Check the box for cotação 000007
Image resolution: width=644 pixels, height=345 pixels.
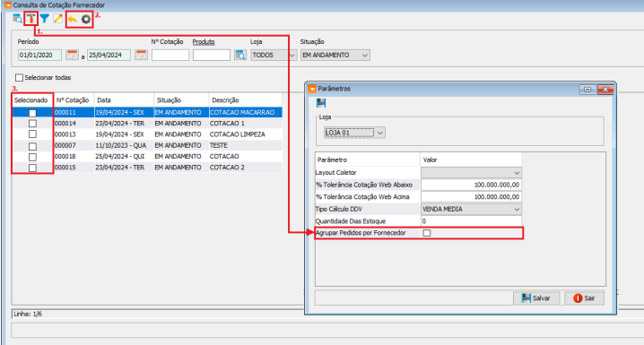pyautogui.click(x=32, y=146)
